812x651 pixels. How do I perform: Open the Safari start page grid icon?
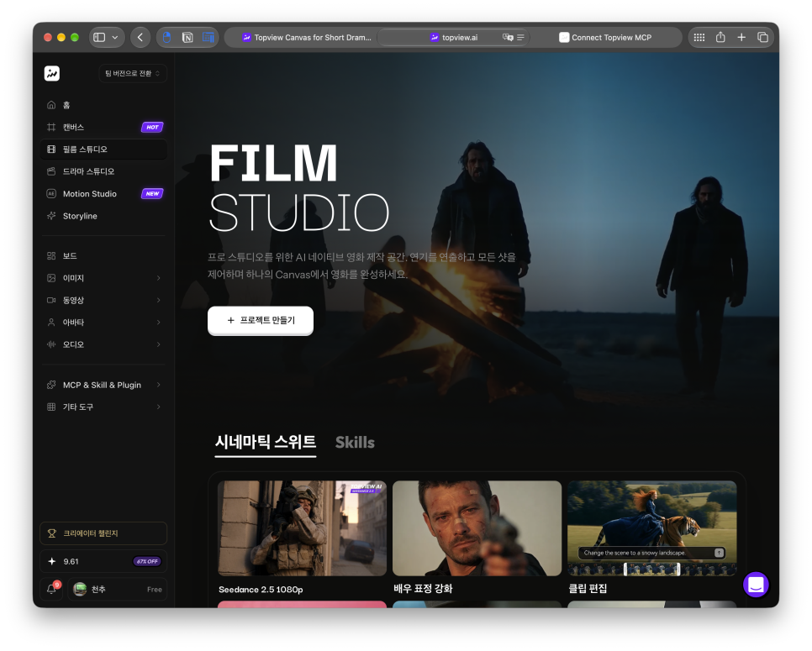point(699,37)
